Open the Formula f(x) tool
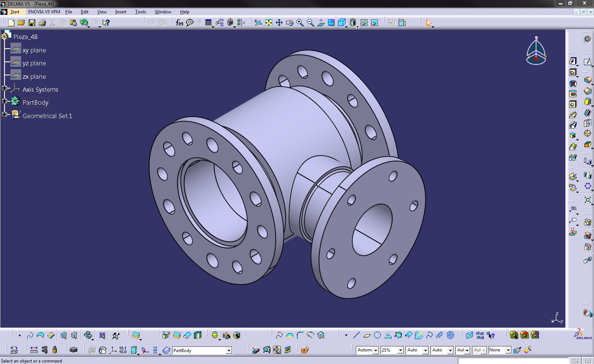This screenshot has height=364, width=594. pos(179,23)
